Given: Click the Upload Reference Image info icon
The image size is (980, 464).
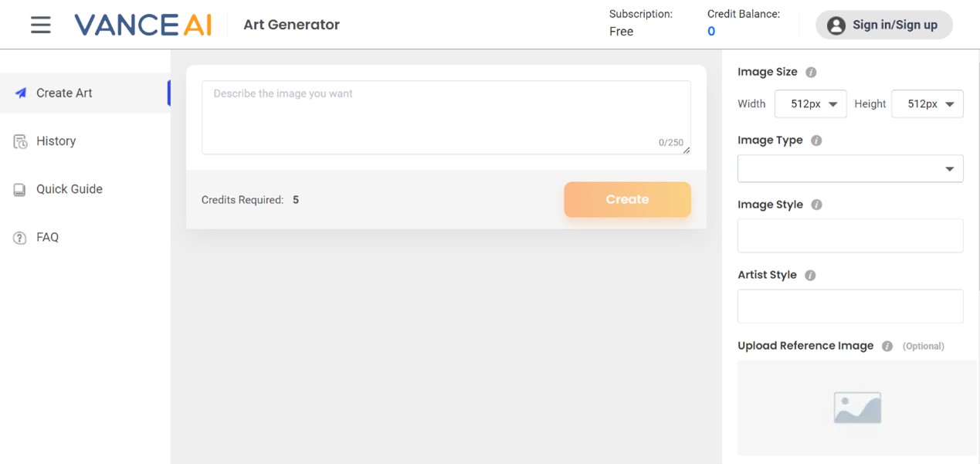Looking at the screenshot, I should tap(886, 346).
